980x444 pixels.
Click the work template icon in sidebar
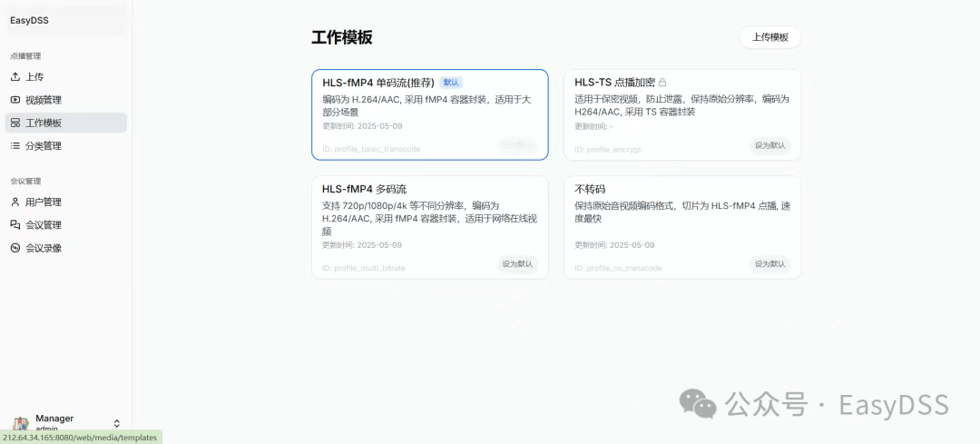(15, 123)
